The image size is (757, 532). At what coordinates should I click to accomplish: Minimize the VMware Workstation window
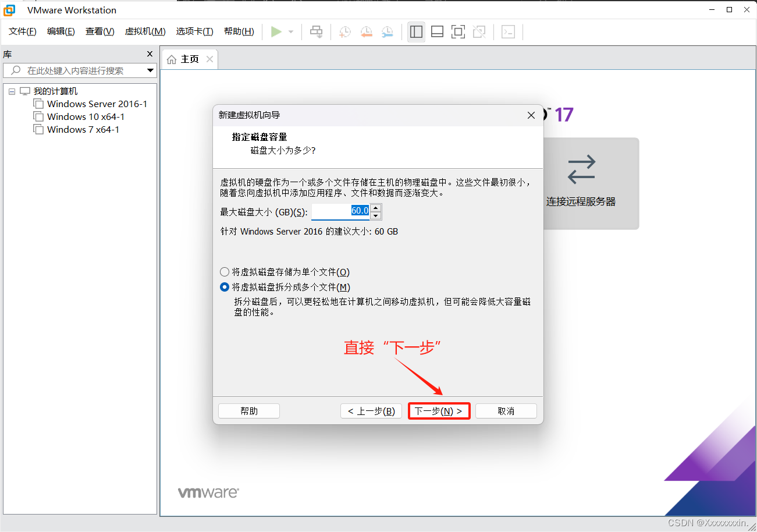click(x=712, y=10)
